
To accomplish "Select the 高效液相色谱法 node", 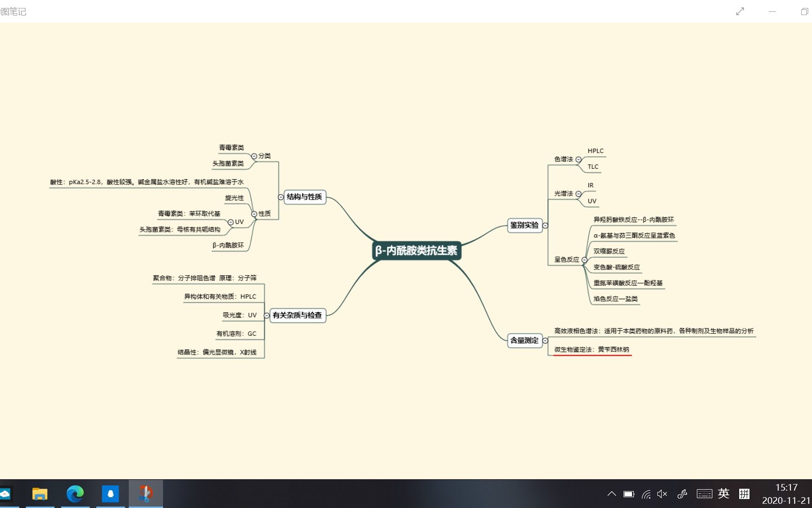I will point(654,331).
